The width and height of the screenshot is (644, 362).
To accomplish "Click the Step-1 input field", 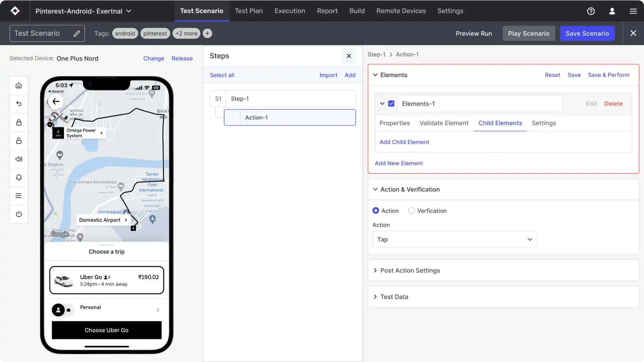I will (x=290, y=98).
